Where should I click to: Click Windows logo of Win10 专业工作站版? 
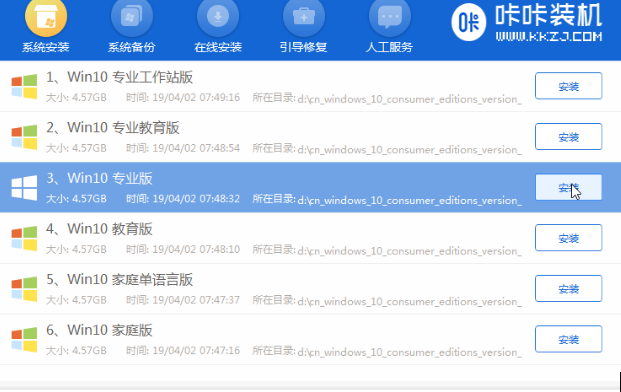click(24, 86)
